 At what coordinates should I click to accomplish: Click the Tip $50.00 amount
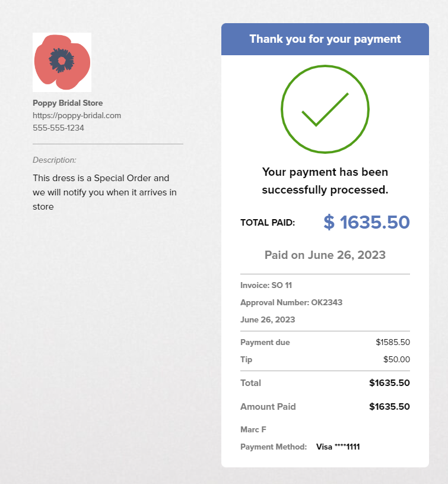pos(396,360)
